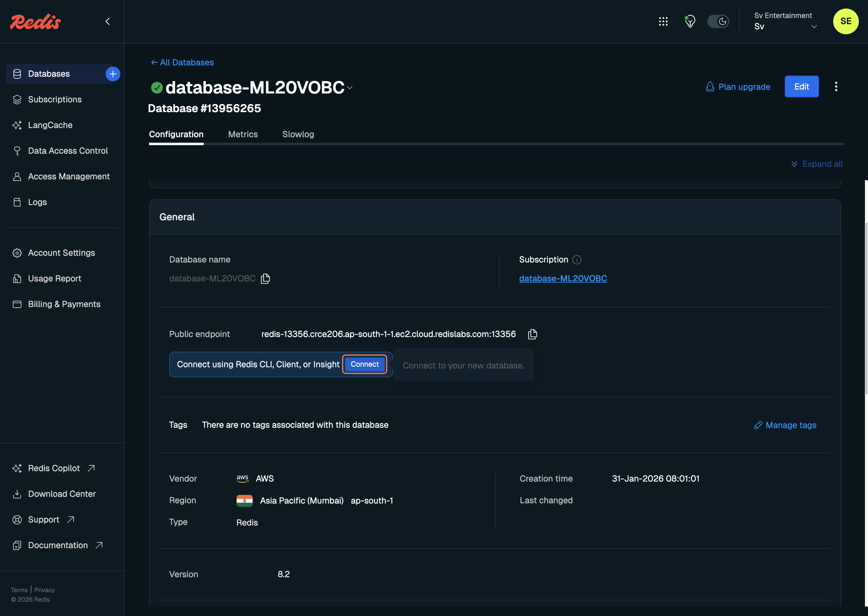Copy the database name using the copy icon
The image size is (868, 616).
click(265, 278)
